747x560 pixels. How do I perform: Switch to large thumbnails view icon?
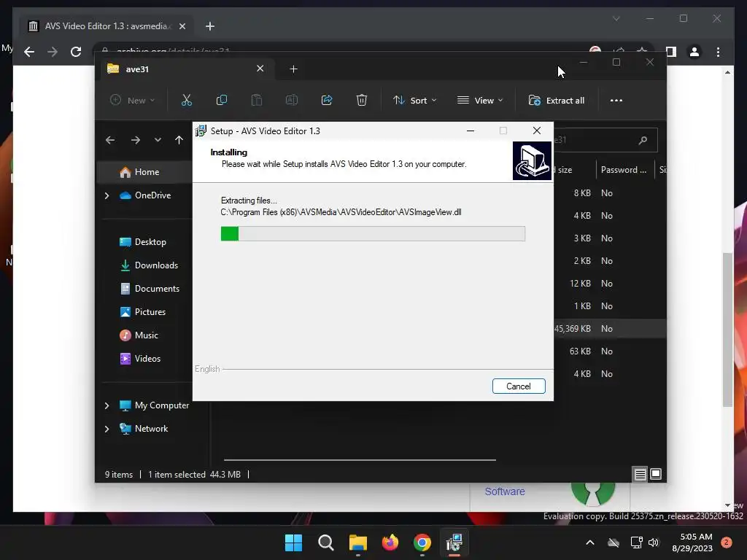[656, 474]
